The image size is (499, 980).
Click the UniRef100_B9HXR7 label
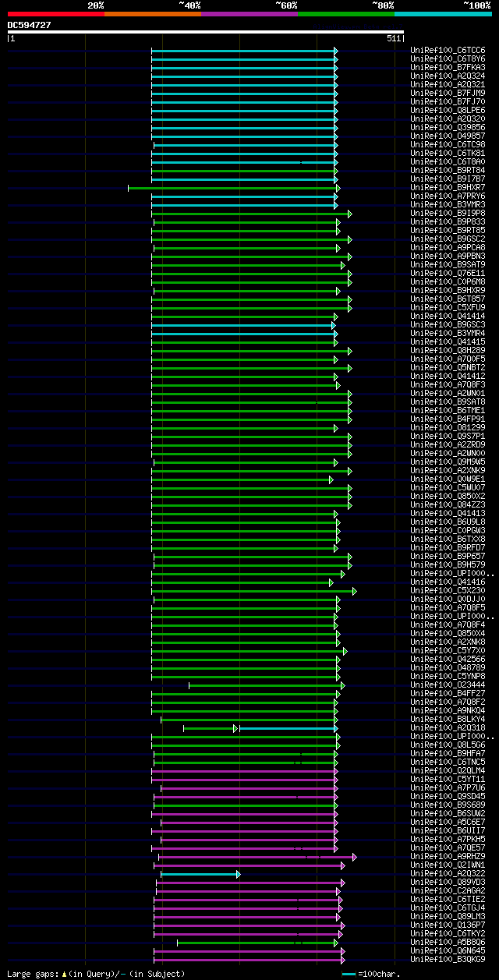(x=448, y=187)
